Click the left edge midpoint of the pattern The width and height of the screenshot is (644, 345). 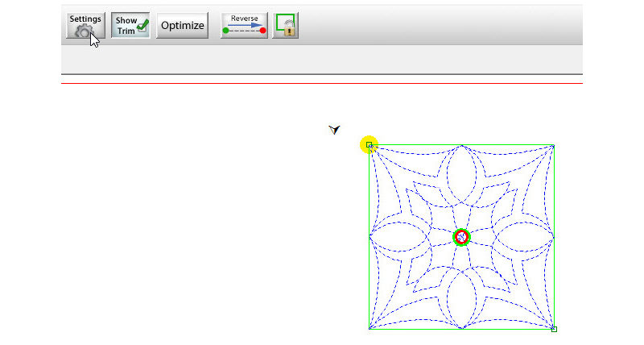(370, 237)
